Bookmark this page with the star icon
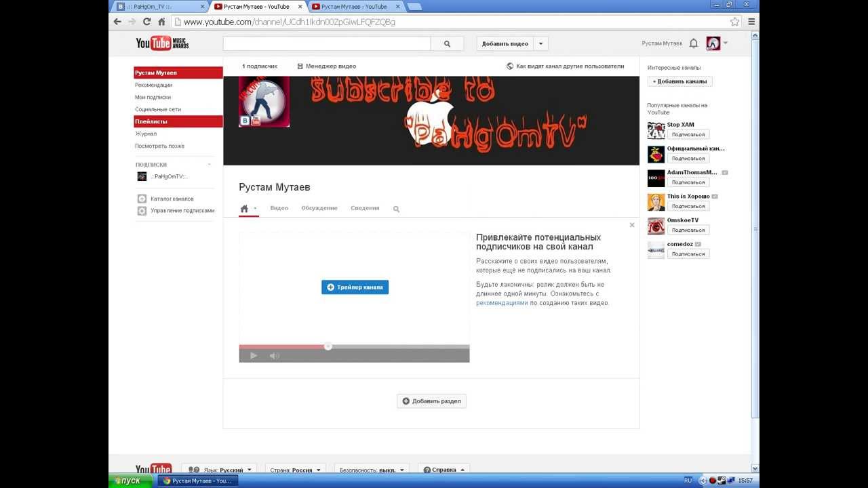 coord(734,22)
